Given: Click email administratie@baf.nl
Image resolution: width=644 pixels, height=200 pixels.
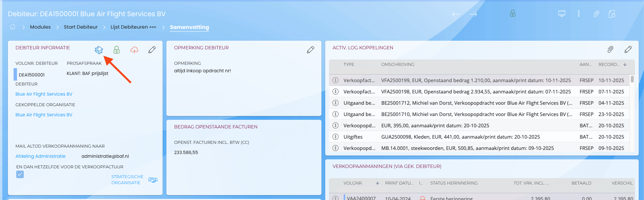Looking at the screenshot, I should (105, 156).
